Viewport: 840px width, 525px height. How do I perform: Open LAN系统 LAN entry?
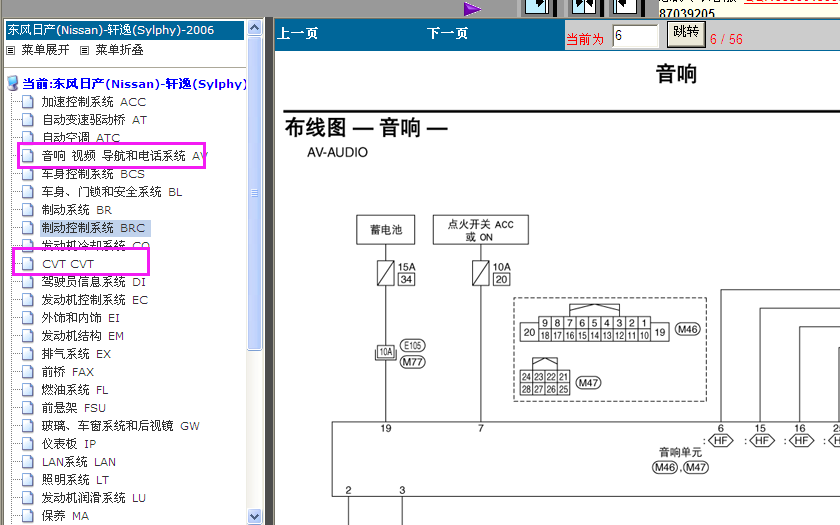pyautogui.click(x=79, y=462)
